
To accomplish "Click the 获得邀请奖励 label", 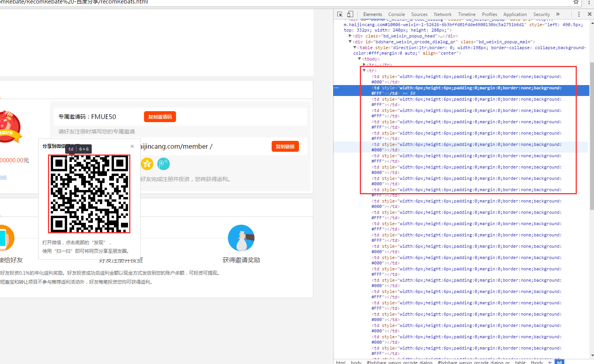I will tap(241, 260).
